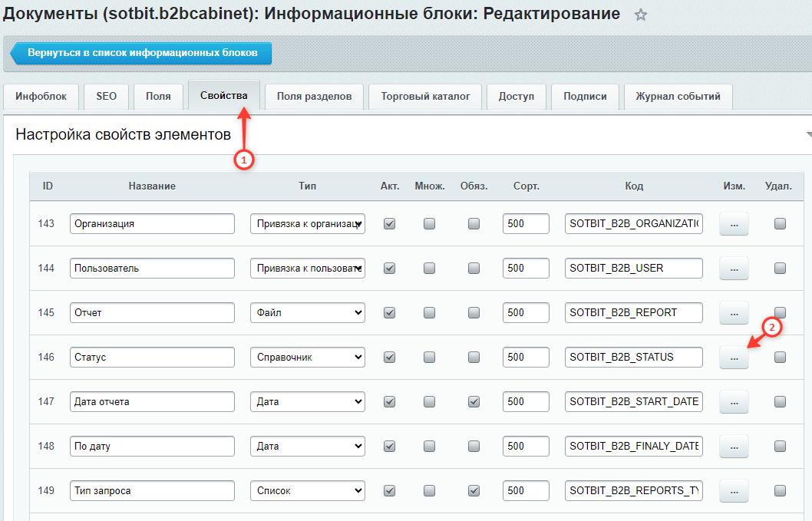812x521 pixels.
Task: Click the Название column header
Action: pyautogui.click(x=152, y=186)
